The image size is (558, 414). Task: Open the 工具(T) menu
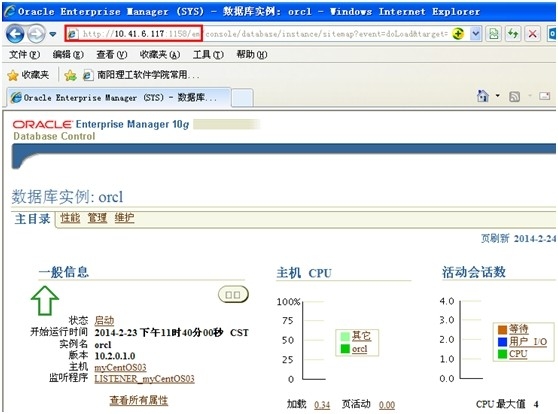coord(208,54)
